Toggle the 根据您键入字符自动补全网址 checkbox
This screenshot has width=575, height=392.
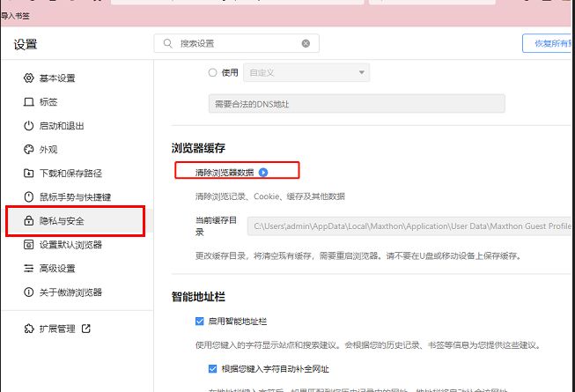(212, 368)
